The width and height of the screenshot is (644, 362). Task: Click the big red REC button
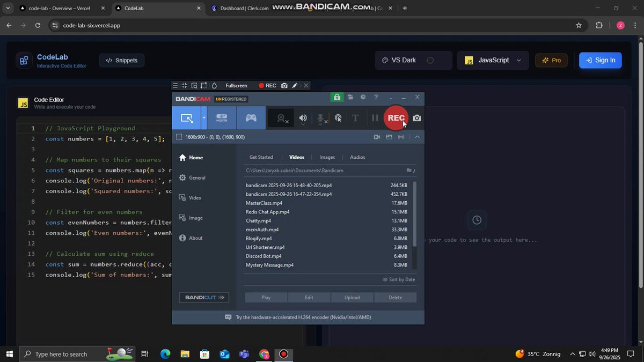pyautogui.click(x=396, y=118)
